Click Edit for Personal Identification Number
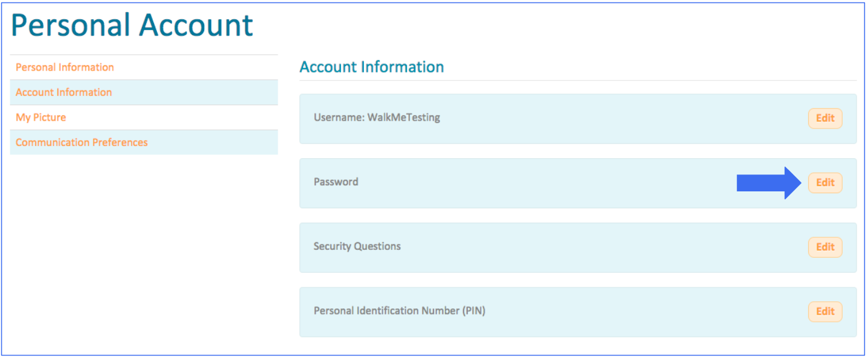Screen dimensions: 868x358 tap(825, 312)
